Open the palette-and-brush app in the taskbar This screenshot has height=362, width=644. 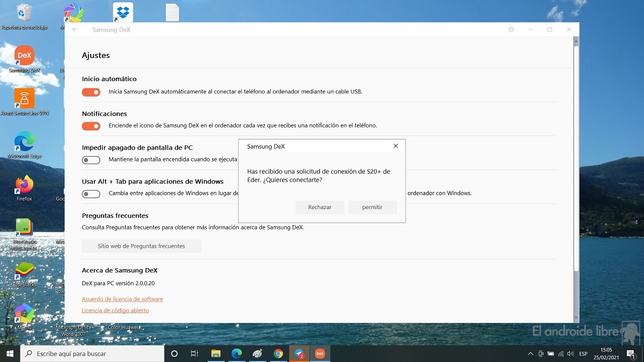[258, 353]
